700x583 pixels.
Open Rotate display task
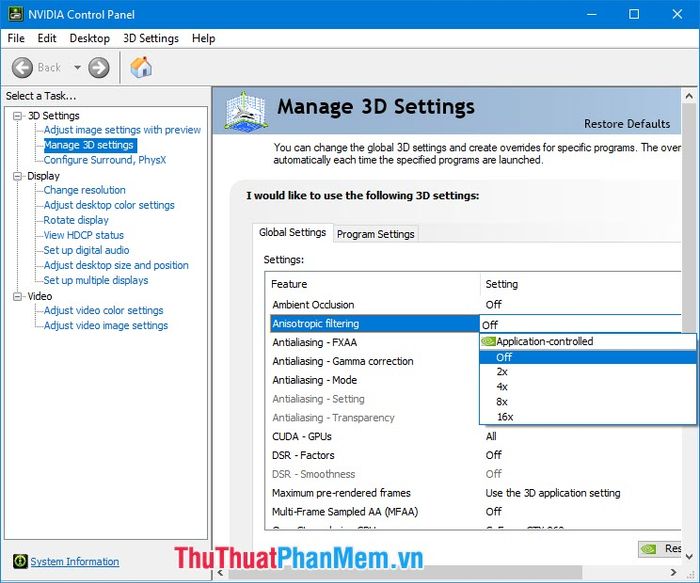click(76, 220)
